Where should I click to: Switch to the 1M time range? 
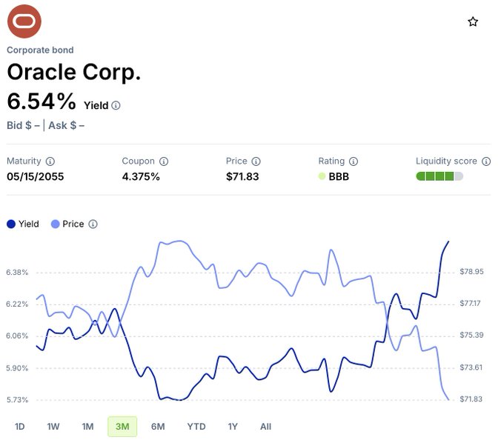[87, 426]
